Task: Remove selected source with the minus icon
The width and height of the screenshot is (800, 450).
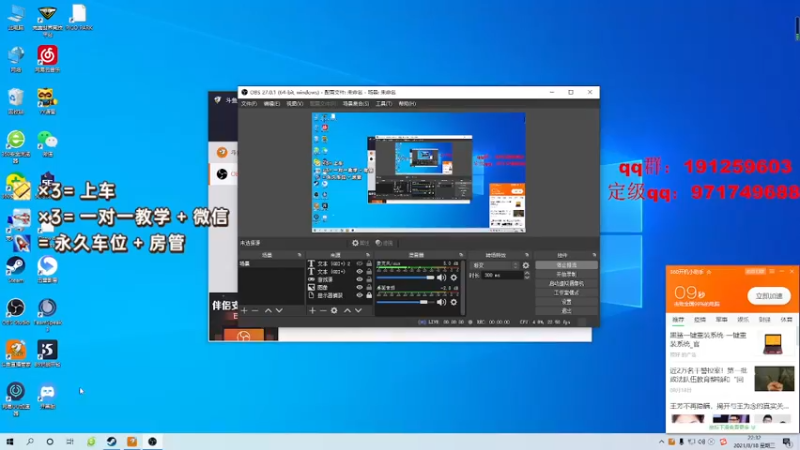Action: 323,310
